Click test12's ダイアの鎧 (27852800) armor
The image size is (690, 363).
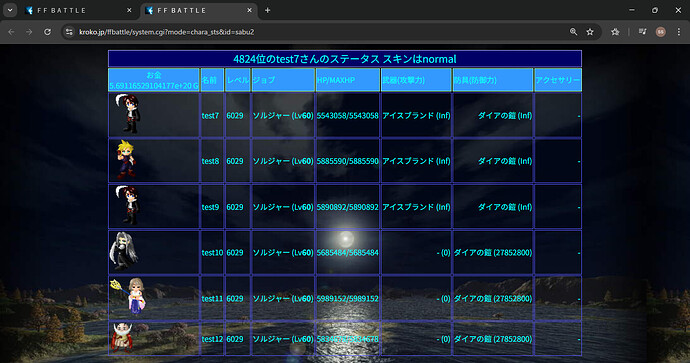coord(493,339)
